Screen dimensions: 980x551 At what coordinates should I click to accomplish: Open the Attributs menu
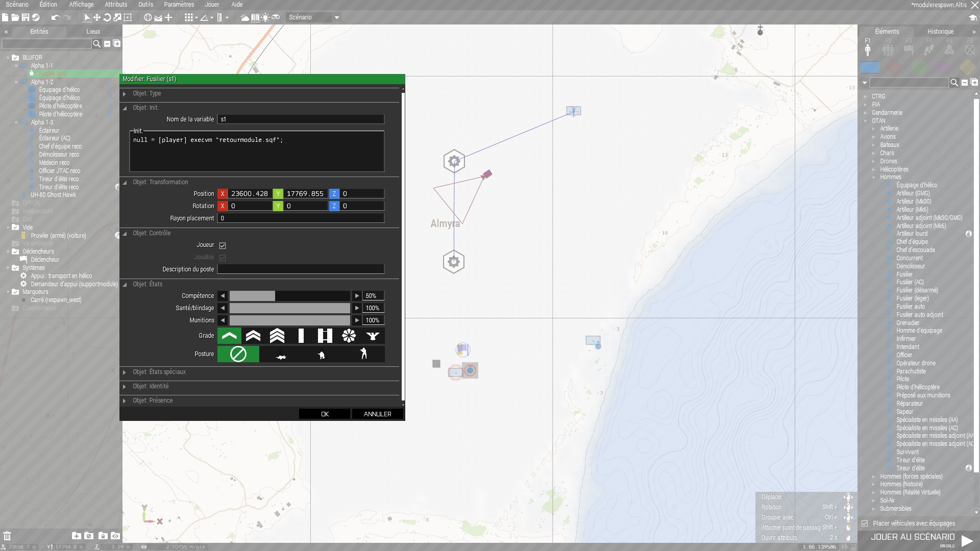[115, 5]
